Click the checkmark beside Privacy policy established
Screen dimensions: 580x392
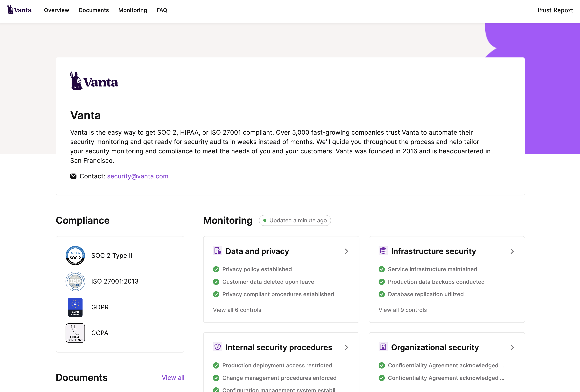216,269
